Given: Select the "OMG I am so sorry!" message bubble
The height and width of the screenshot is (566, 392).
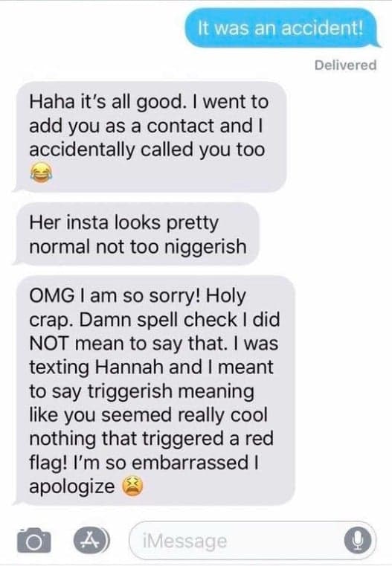Looking at the screenshot, I should pyautogui.click(x=155, y=390).
